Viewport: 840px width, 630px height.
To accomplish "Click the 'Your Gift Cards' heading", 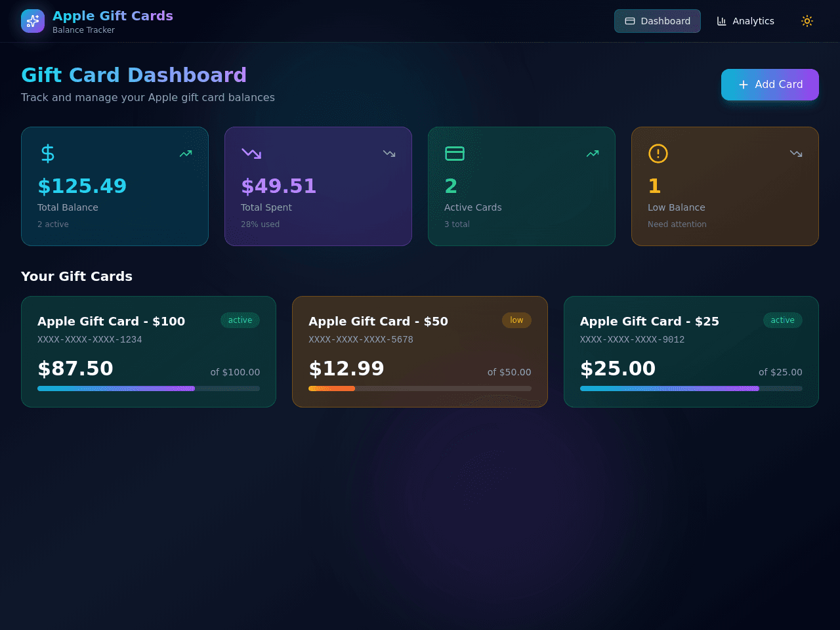I will pyautogui.click(x=77, y=276).
